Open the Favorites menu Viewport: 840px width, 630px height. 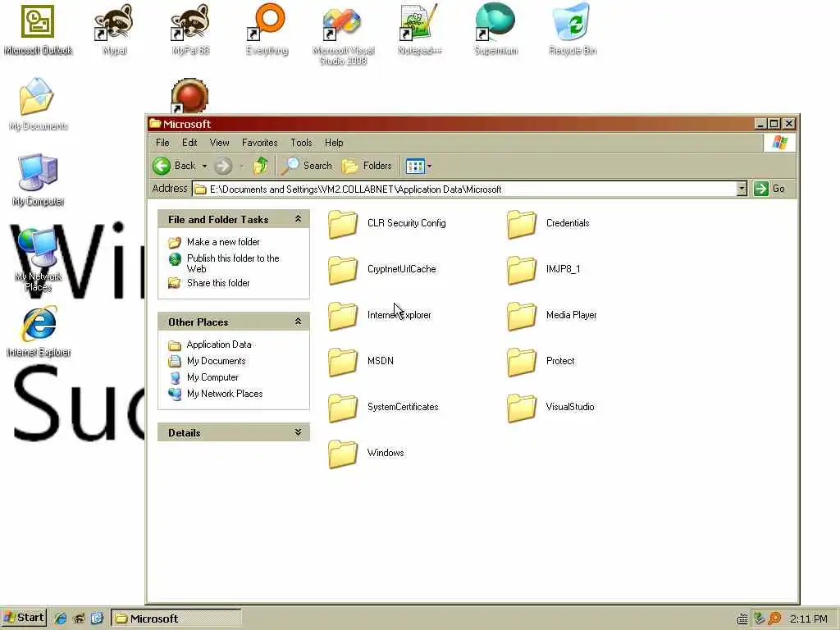tap(259, 143)
